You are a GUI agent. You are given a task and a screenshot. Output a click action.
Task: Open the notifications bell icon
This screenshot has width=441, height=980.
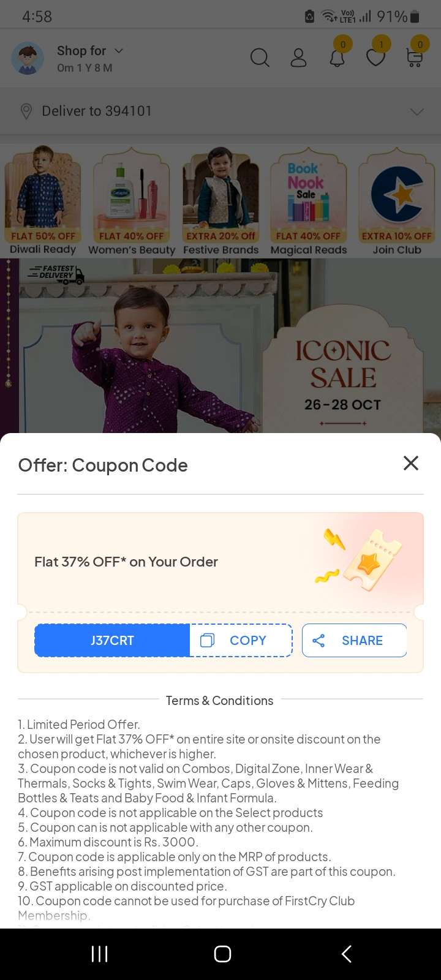coord(337,58)
